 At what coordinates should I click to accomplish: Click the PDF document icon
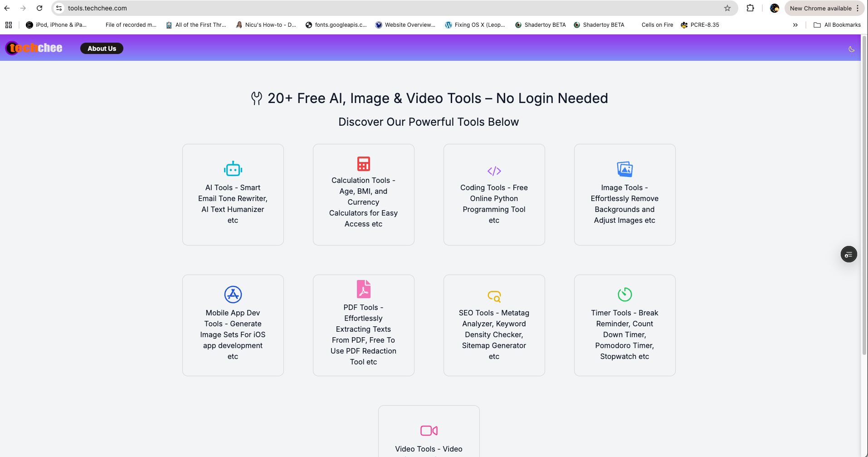click(x=363, y=289)
